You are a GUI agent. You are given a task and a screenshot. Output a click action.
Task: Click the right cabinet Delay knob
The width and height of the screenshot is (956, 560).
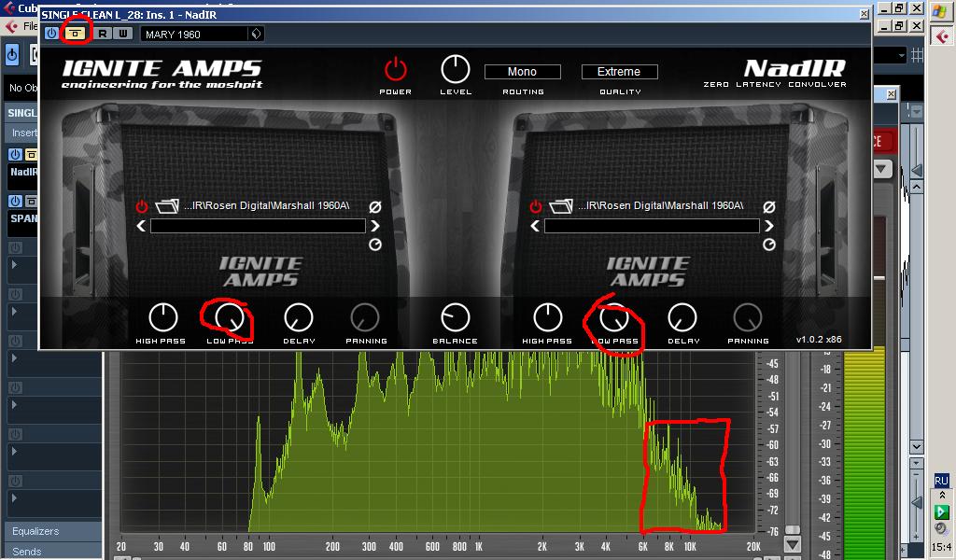tap(682, 317)
